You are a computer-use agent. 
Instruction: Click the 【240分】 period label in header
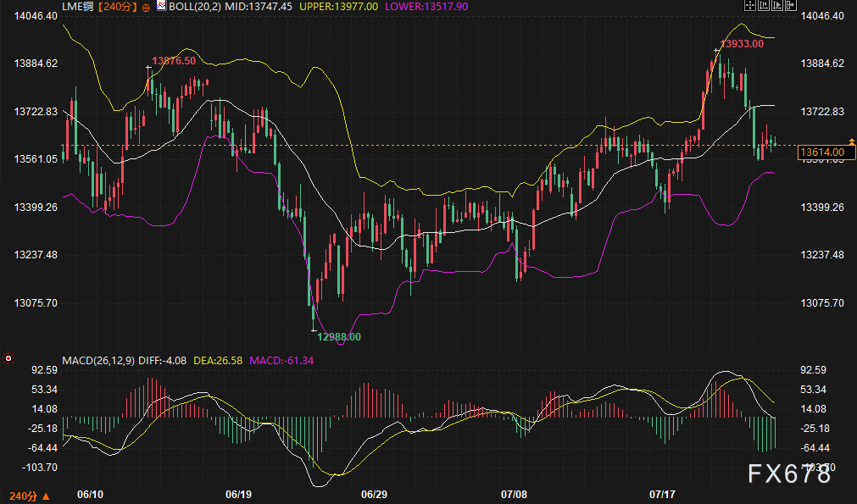click(118, 7)
